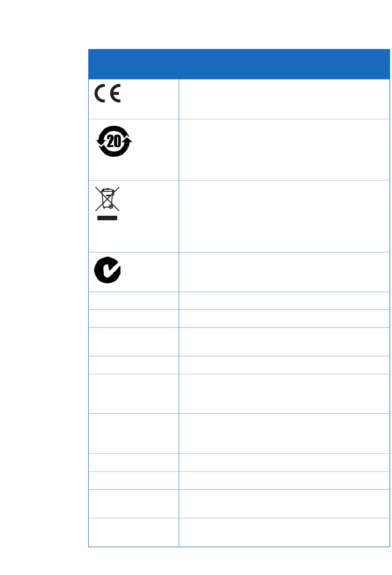Click the blue table header bar
This screenshot has width=392, height=575.
(239, 64)
